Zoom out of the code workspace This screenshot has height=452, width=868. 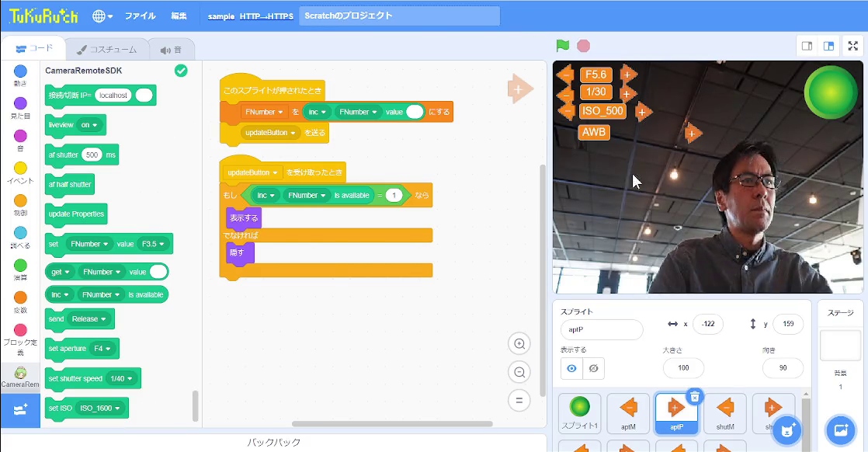[x=519, y=371]
